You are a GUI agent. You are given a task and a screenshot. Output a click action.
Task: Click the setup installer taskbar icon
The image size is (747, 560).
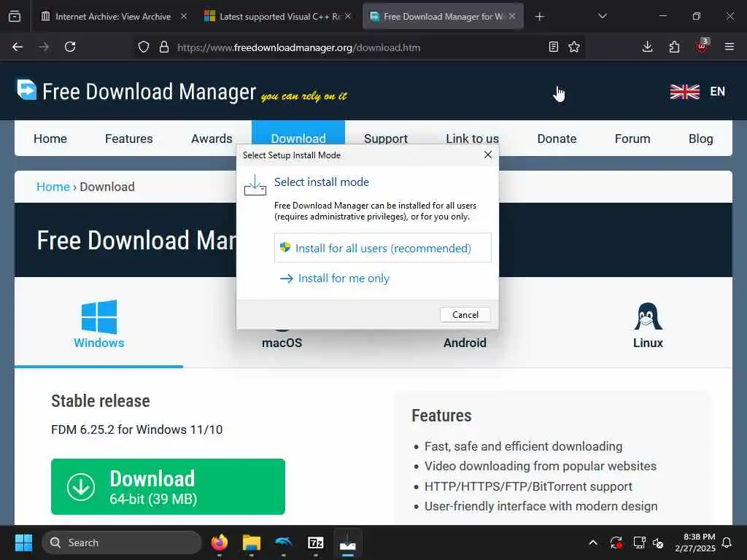(x=348, y=542)
